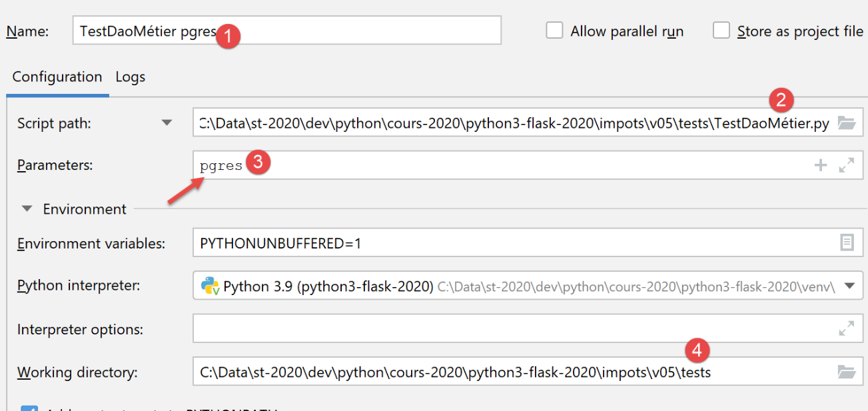868x411 pixels.
Task: Open the Script path type dropdown arrow
Action: click(167, 123)
